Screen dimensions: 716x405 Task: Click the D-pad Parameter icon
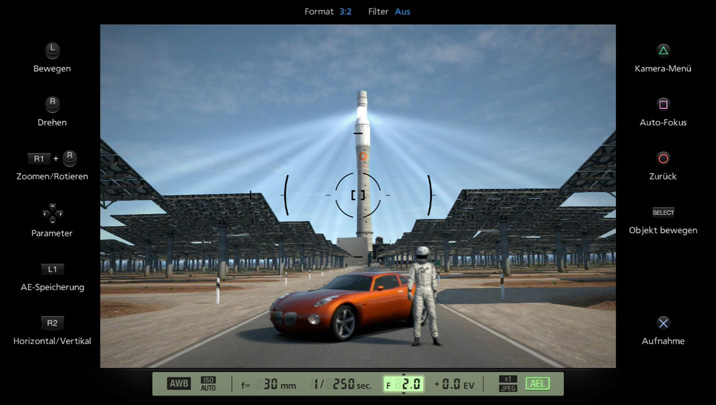tap(52, 213)
